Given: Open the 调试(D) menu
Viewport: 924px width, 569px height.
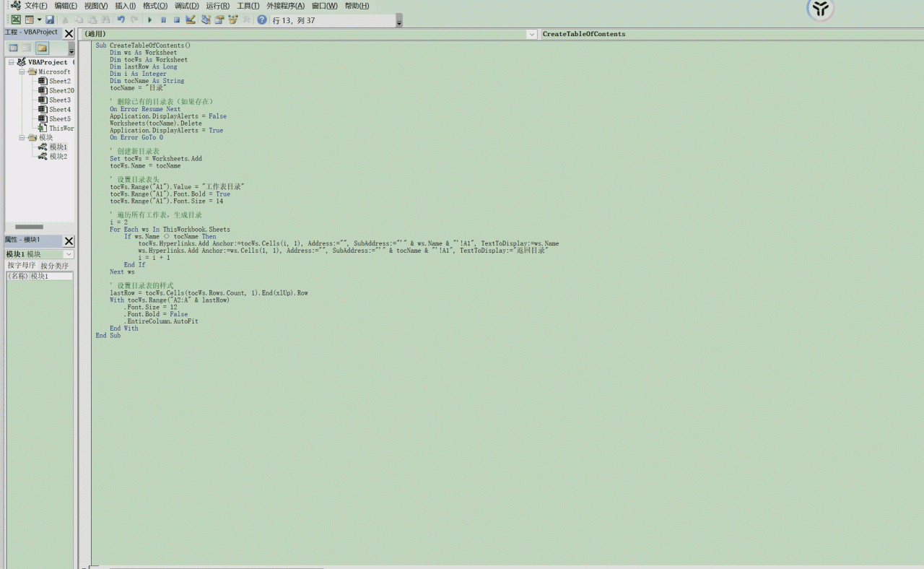Looking at the screenshot, I should 186,6.
